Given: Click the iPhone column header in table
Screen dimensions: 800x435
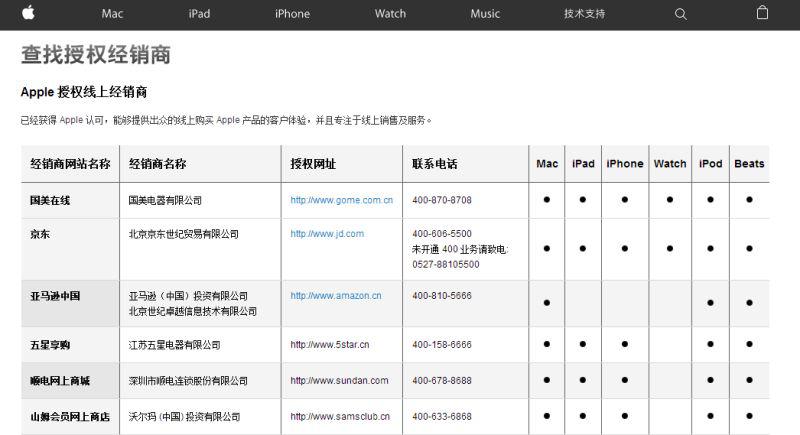Looking at the screenshot, I should [625, 164].
